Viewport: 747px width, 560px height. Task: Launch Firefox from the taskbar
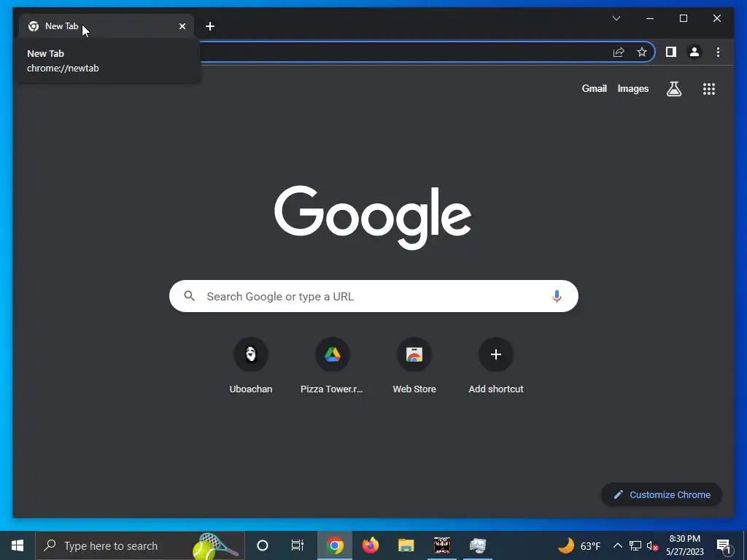pos(370,545)
